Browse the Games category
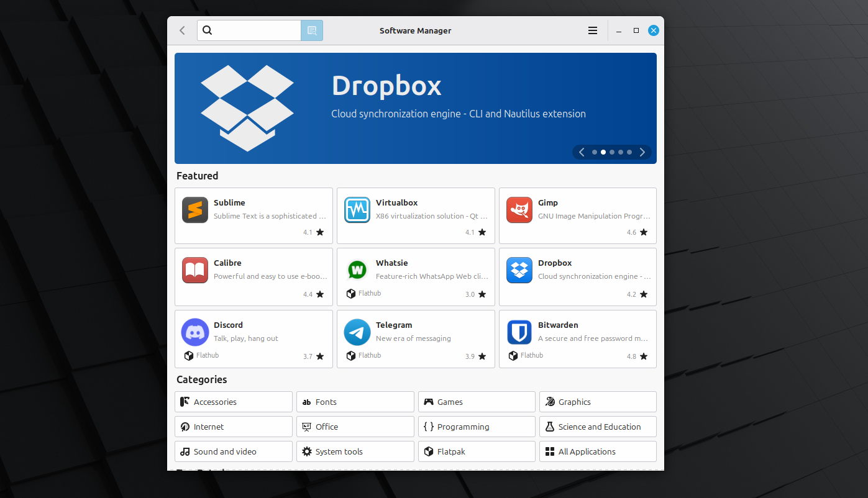Image resolution: width=868 pixels, height=498 pixels. click(476, 402)
